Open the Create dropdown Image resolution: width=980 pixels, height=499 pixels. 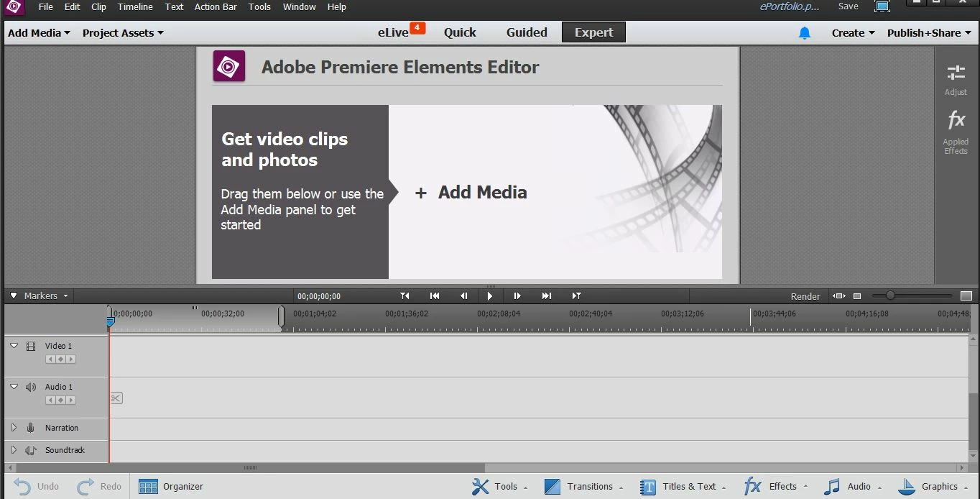[853, 33]
